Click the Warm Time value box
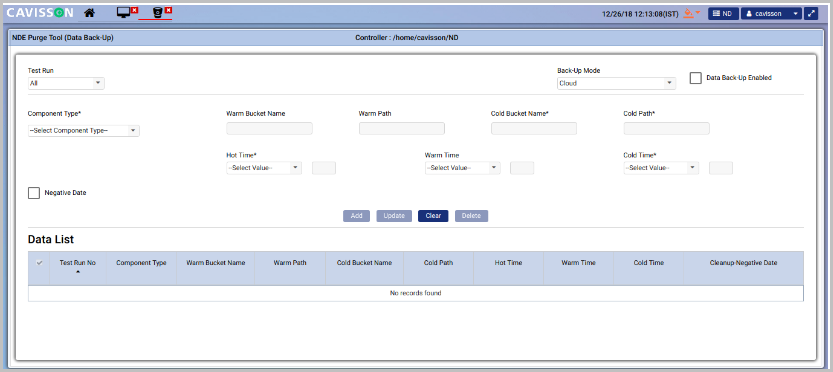 pos(522,168)
